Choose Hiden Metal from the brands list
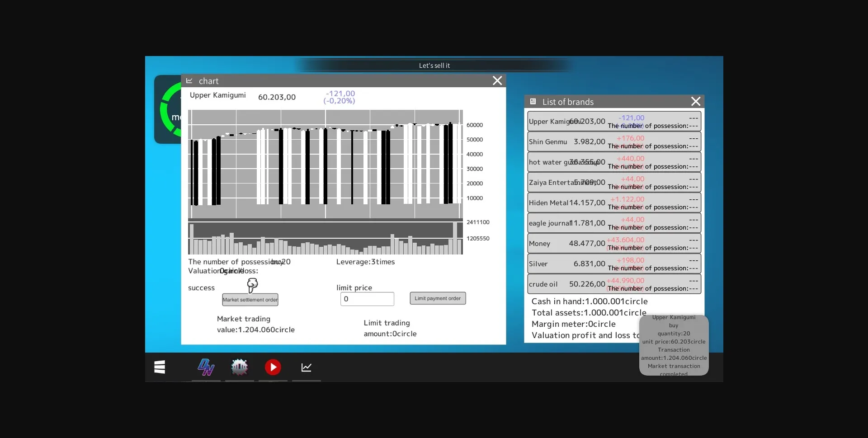 tap(614, 203)
